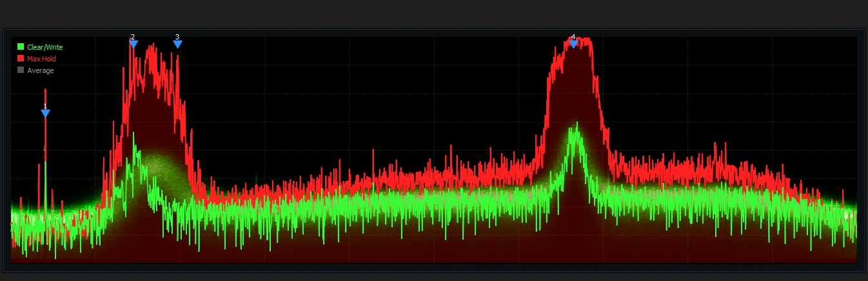
Task: Toggle the Max Hold trace red square
Action: click(21, 59)
